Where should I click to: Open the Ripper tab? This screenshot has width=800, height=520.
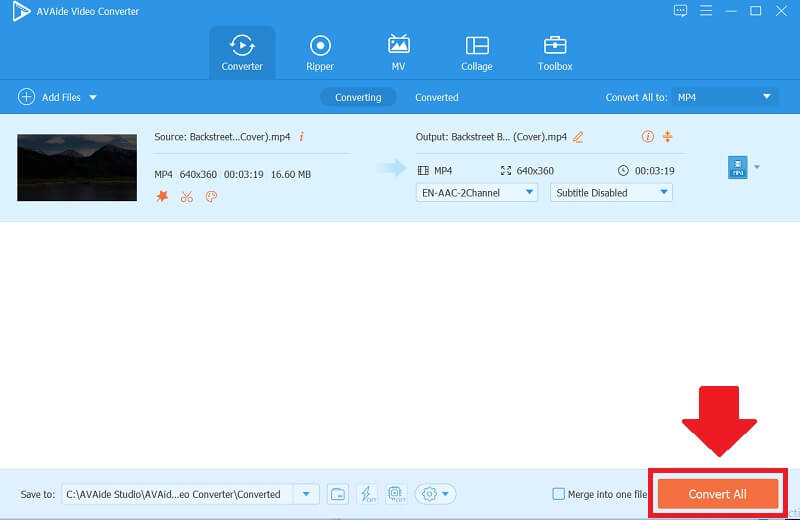pos(320,52)
